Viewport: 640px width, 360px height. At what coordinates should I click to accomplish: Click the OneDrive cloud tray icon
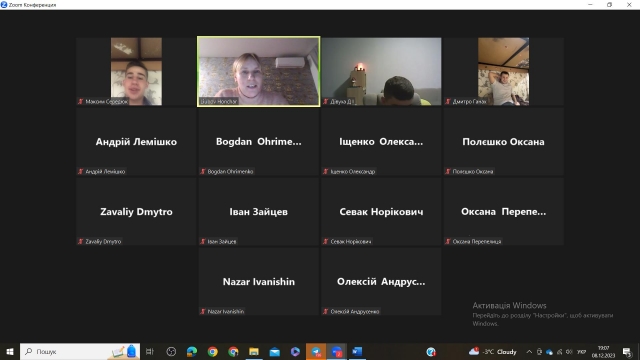point(549,352)
